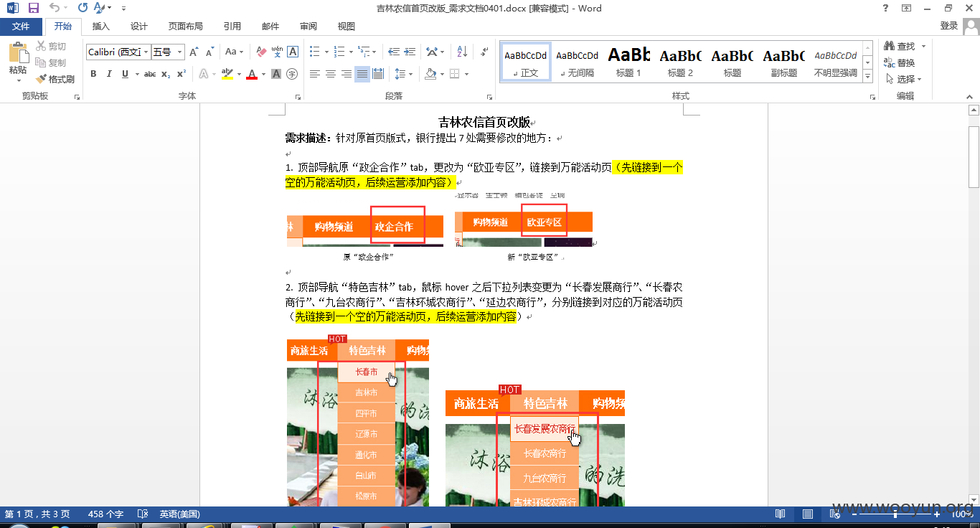Open the proofing errors icon in status bar
The image size is (980, 528).
pos(143,514)
